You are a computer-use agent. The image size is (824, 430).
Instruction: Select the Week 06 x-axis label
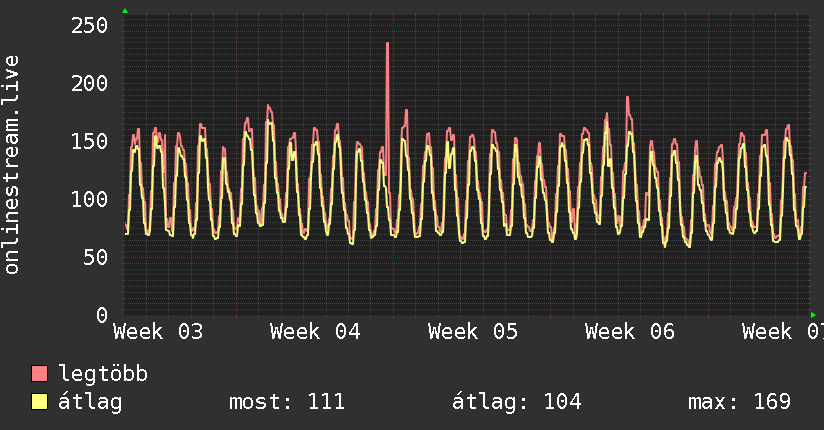(630, 332)
